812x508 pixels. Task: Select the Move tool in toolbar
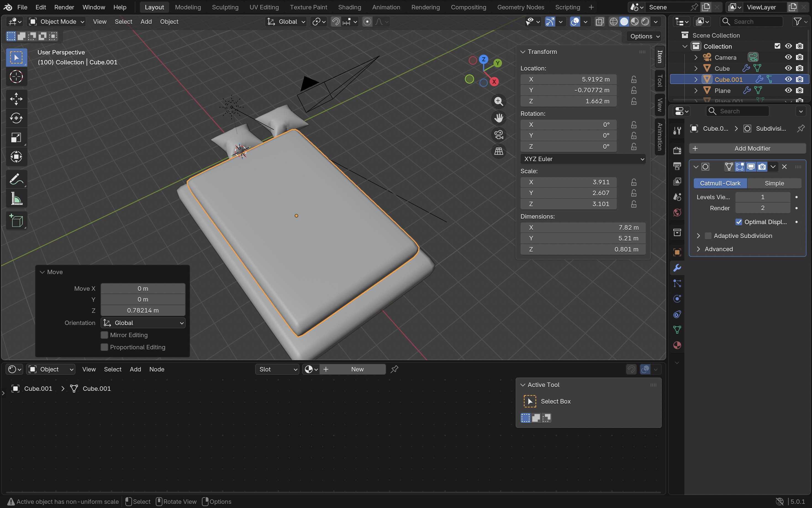point(16,99)
